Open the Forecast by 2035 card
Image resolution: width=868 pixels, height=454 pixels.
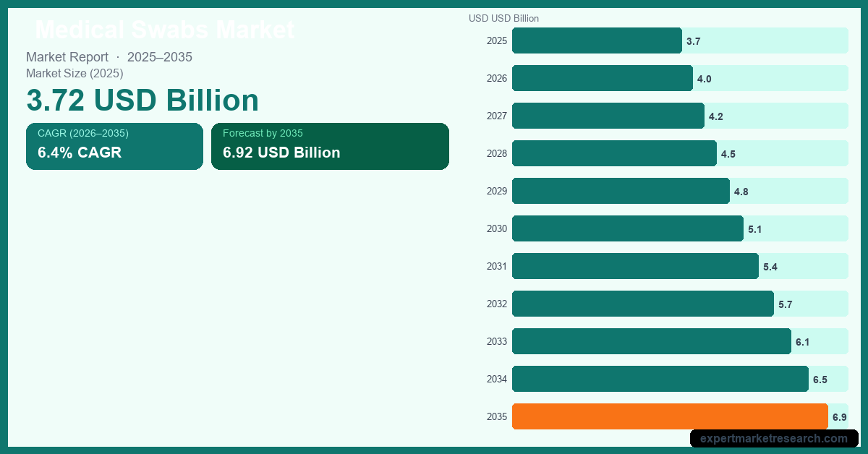click(330, 146)
